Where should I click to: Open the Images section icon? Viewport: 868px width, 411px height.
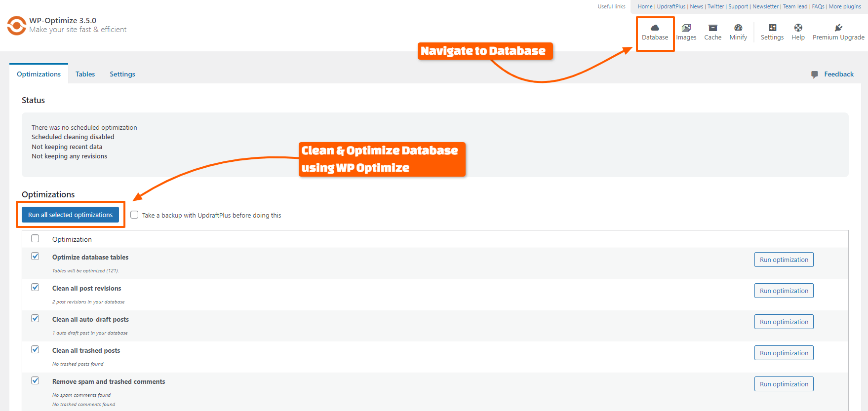point(686,28)
